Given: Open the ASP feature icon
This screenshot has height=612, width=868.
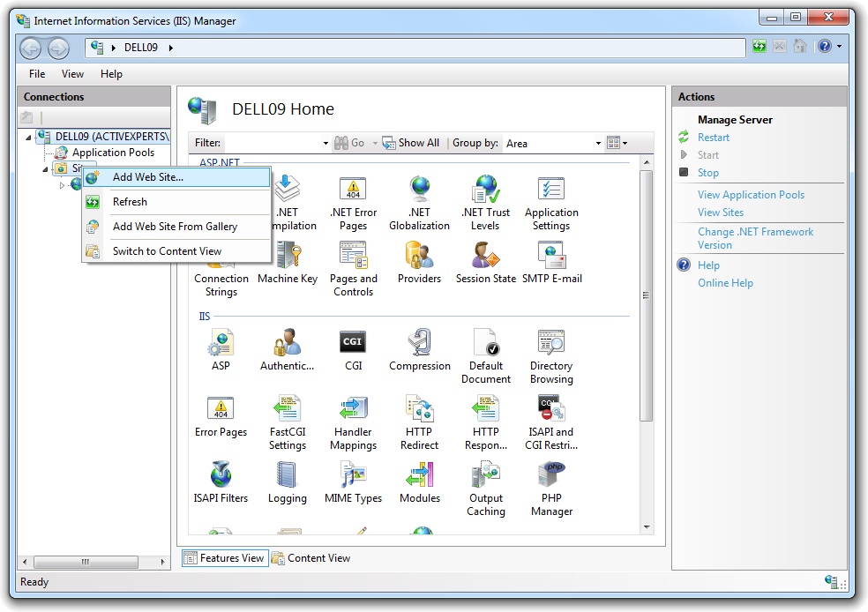Looking at the screenshot, I should [x=221, y=350].
